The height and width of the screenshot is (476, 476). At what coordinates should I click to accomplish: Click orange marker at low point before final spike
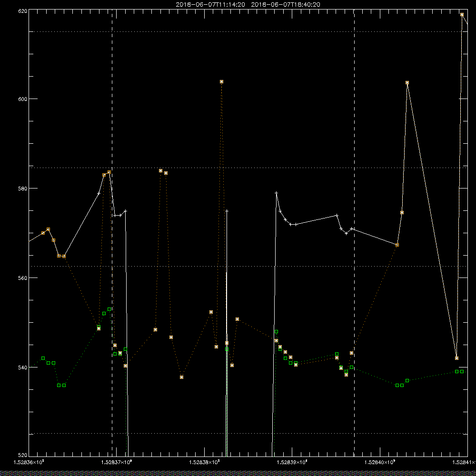456,358
